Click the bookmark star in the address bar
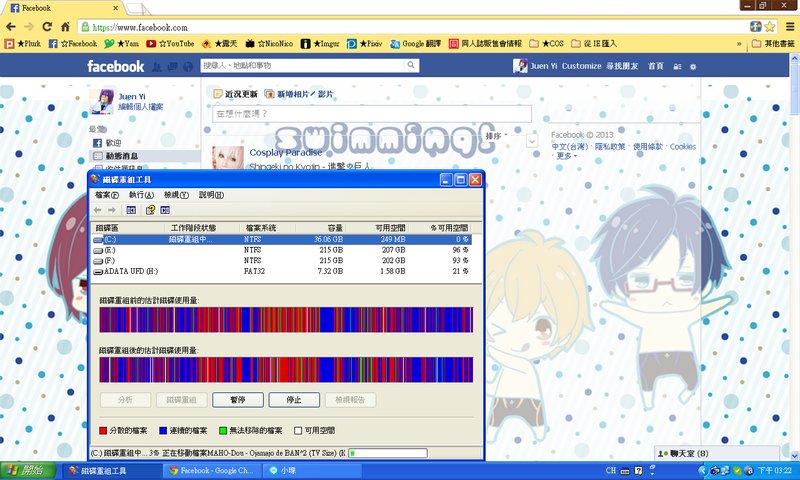800x480 pixels. click(769, 27)
